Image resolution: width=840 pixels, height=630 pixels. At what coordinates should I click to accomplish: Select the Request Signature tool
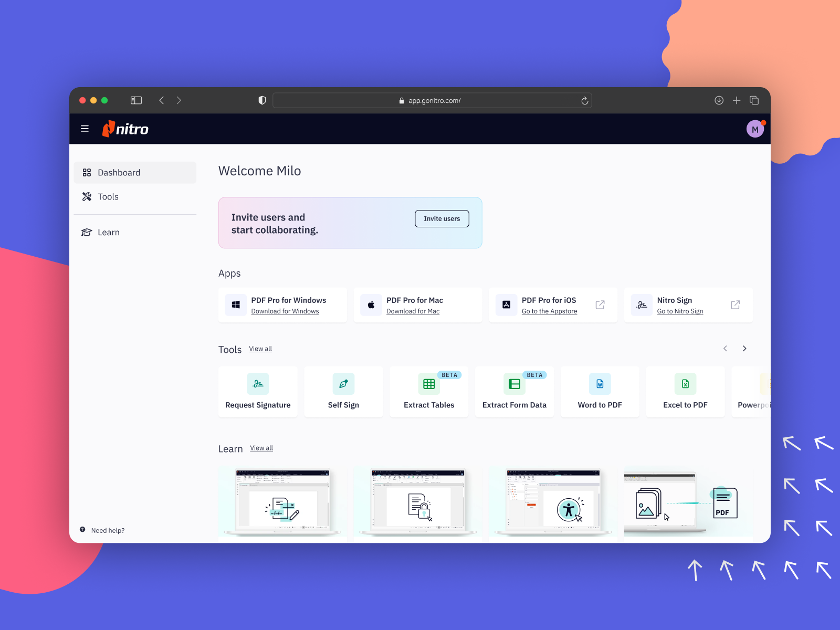coord(258,391)
